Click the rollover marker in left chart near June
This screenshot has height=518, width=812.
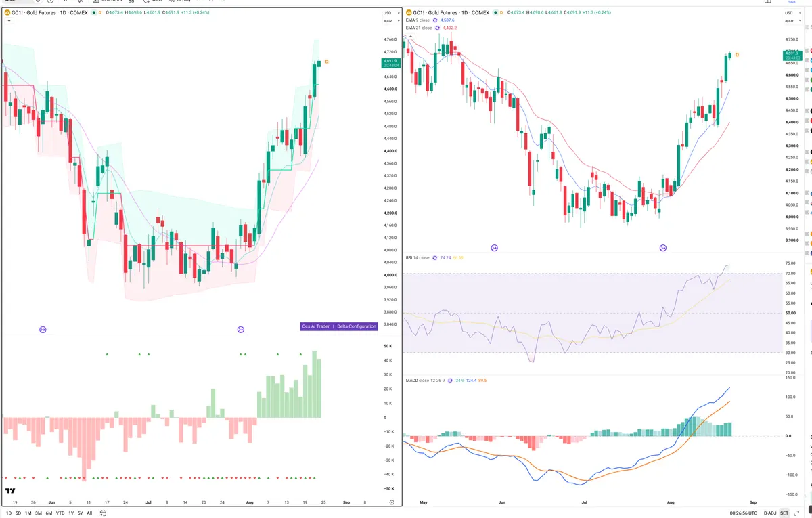pyautogui.click(x=43, y=330)
